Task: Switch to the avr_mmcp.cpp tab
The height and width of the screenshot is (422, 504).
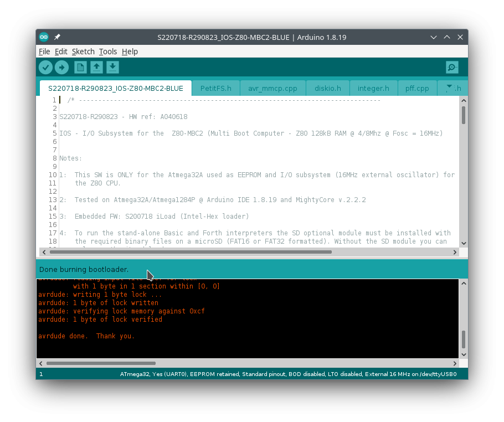Action: [x=272, y=89]
